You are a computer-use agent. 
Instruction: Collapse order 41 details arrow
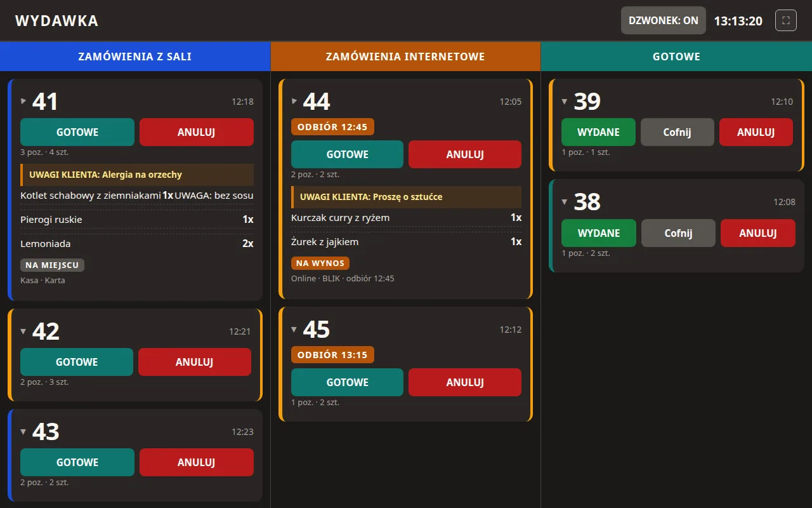pos(23,100)
